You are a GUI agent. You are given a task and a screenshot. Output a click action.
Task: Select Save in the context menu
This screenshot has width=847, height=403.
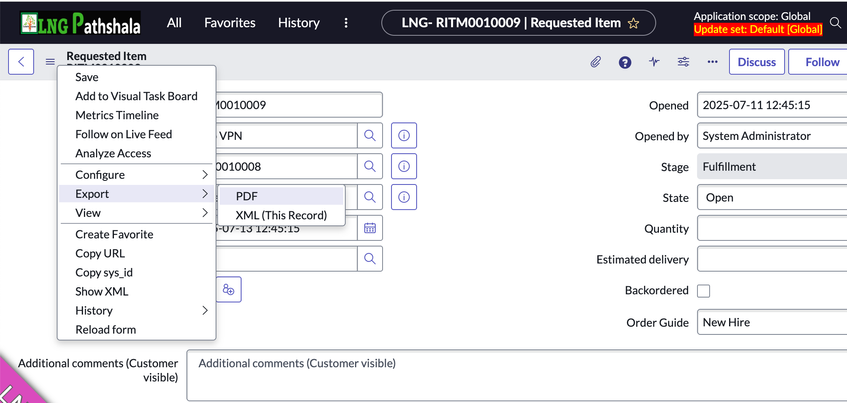137,77
